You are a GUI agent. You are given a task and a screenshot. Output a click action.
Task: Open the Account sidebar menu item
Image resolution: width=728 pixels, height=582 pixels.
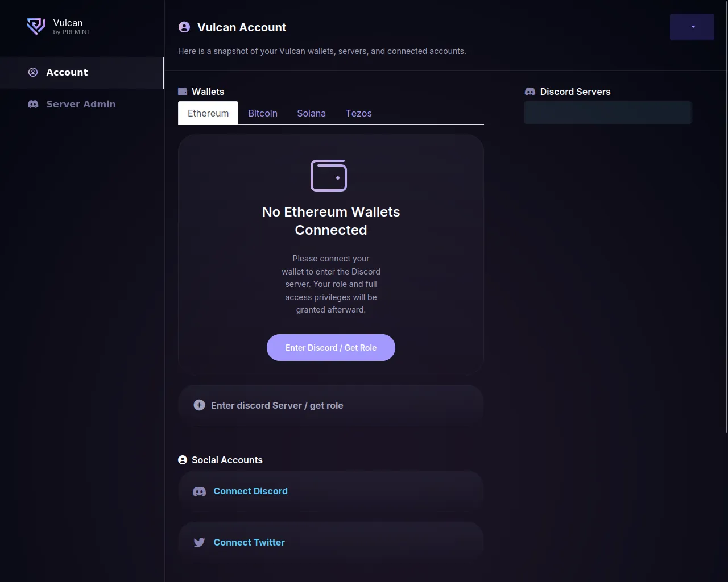[x=82, y=72]
